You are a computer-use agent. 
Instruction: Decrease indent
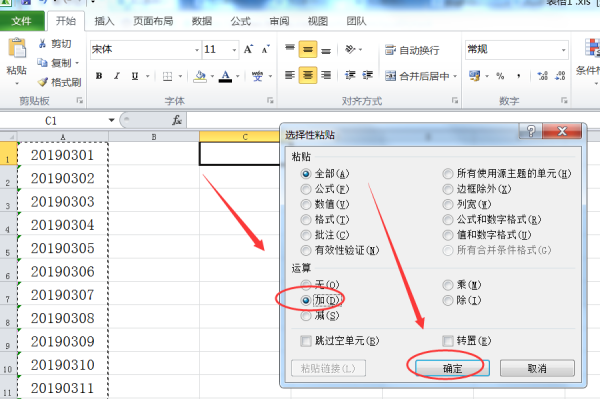point(350,75)
